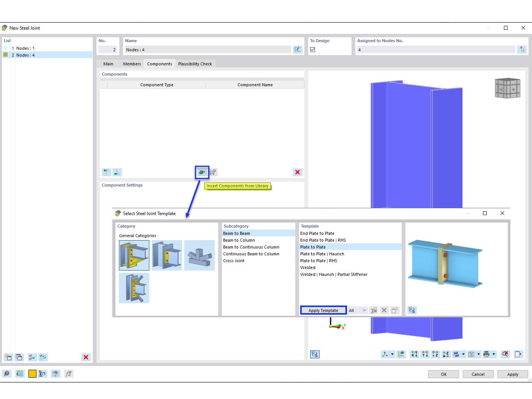532x399 pixels.
Task: Expand the axis system dropdown arrow
Action: coord(392,354)
